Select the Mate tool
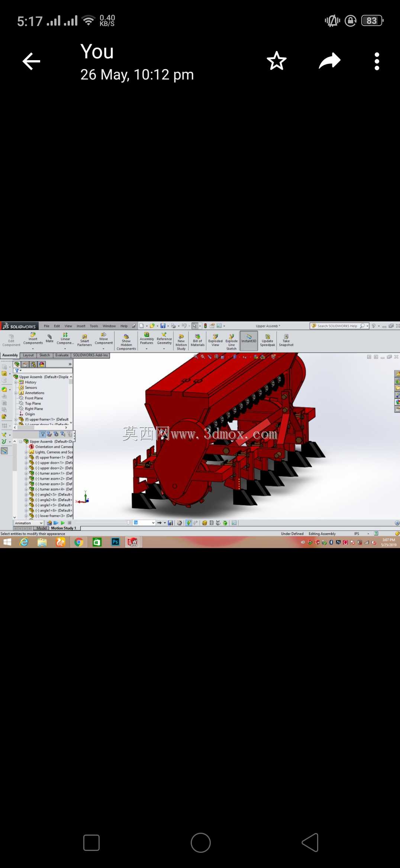This screenshot has width=400, height=868. (x=49, y=339)
